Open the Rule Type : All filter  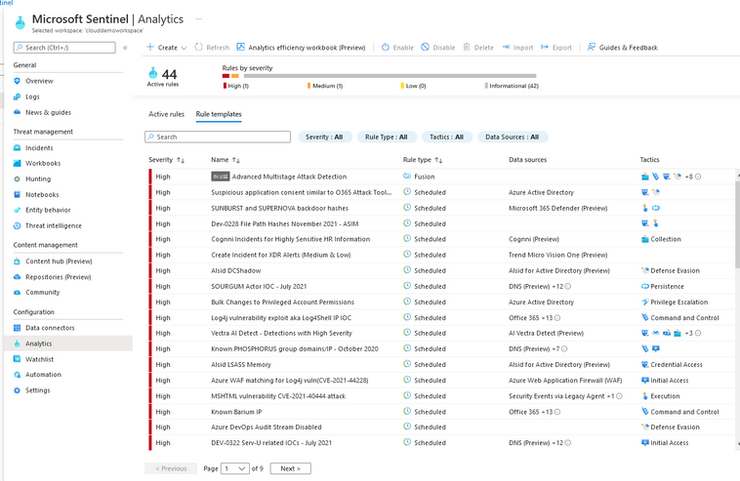tap(386, 137)
